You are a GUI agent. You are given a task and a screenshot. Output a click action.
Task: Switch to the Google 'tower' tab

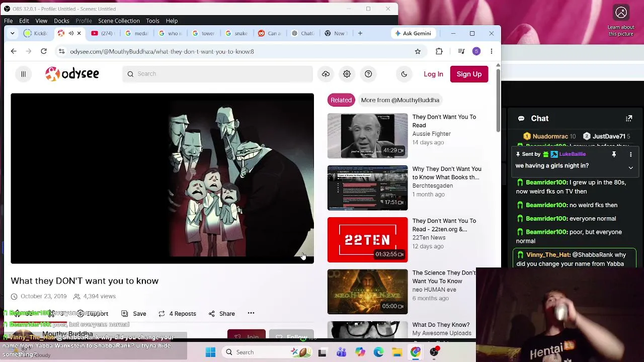click(x=203, y=33)
